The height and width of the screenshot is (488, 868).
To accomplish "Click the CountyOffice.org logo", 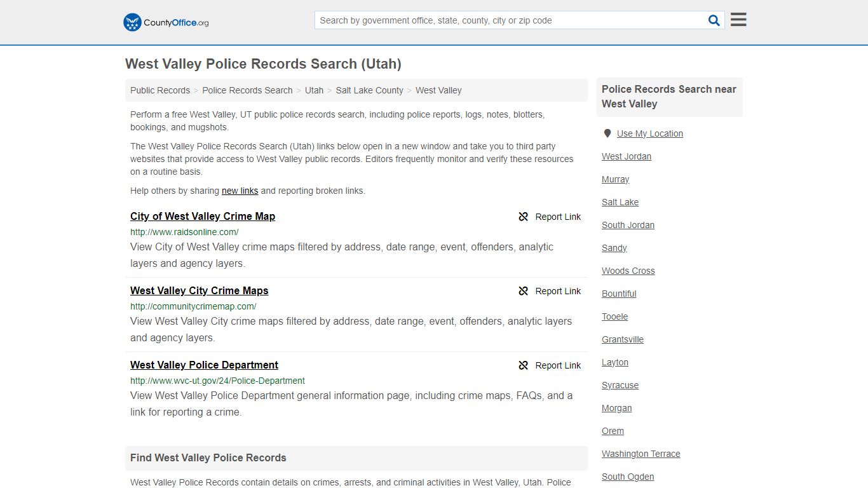I will coord(166,22).
